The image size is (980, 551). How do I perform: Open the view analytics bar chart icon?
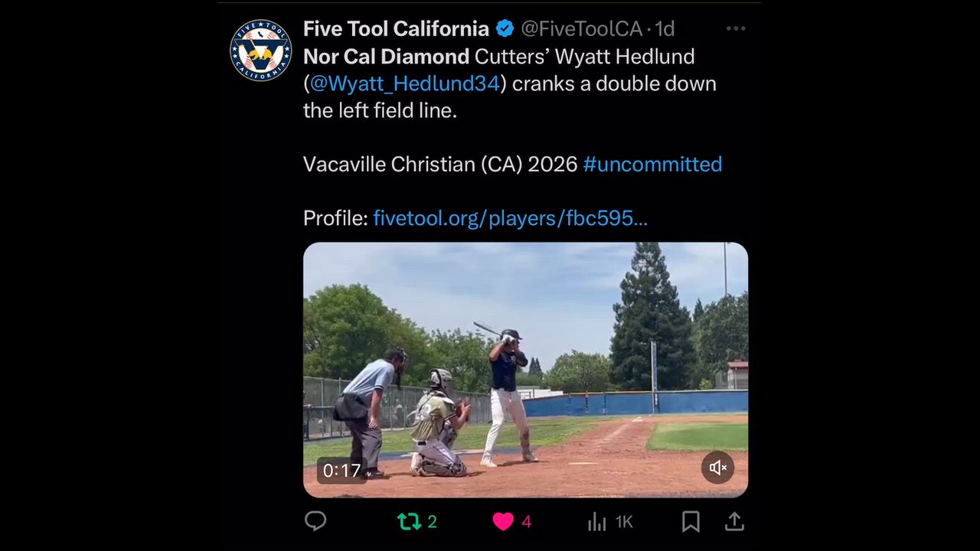596,522
